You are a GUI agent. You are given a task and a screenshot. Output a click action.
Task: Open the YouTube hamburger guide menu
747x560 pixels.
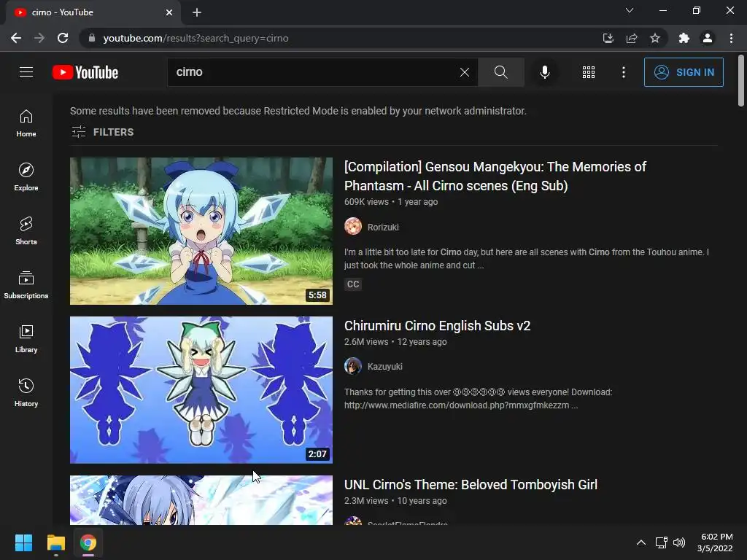[26, 72]
